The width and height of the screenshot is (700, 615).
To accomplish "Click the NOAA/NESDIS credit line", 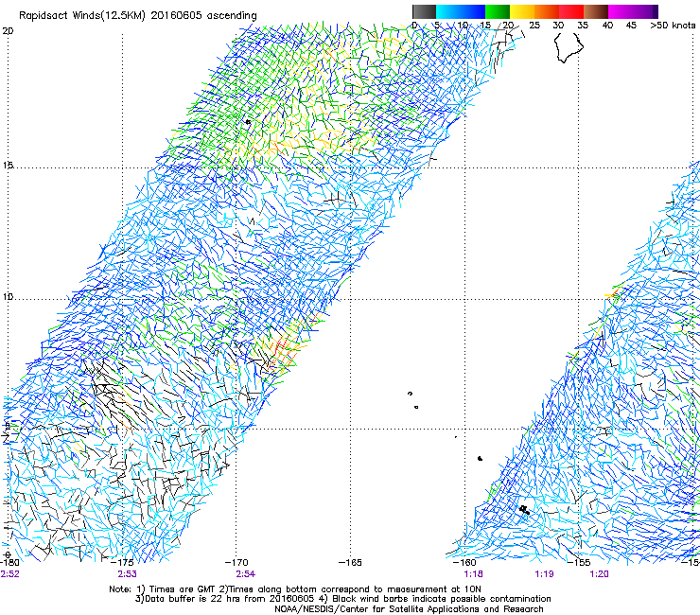I will [409, 609].
